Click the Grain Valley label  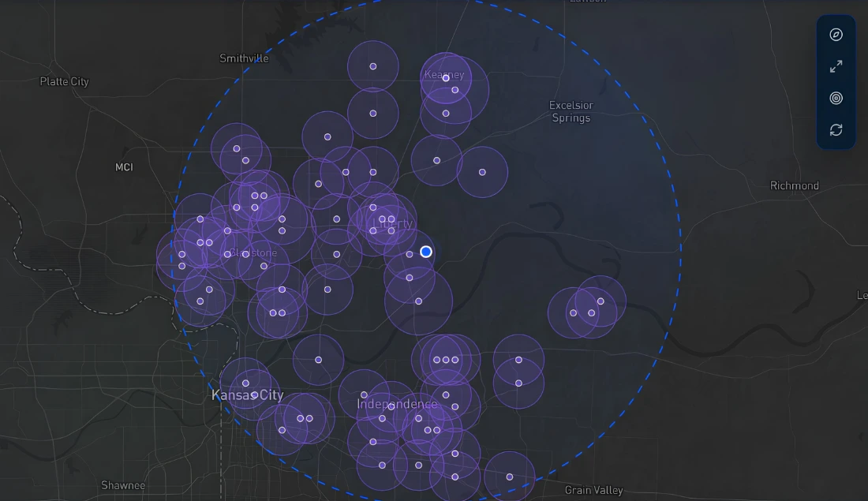(594, 490)
